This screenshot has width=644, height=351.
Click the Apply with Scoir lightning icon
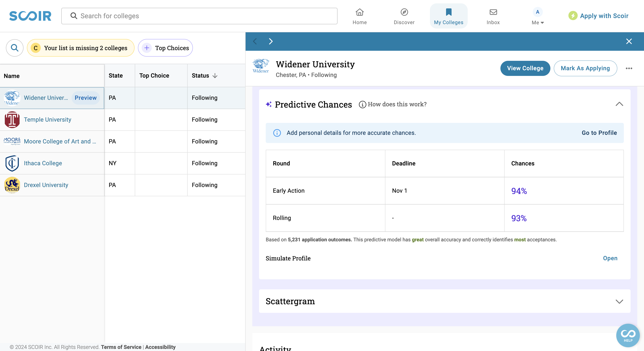(x=573, y=16)
